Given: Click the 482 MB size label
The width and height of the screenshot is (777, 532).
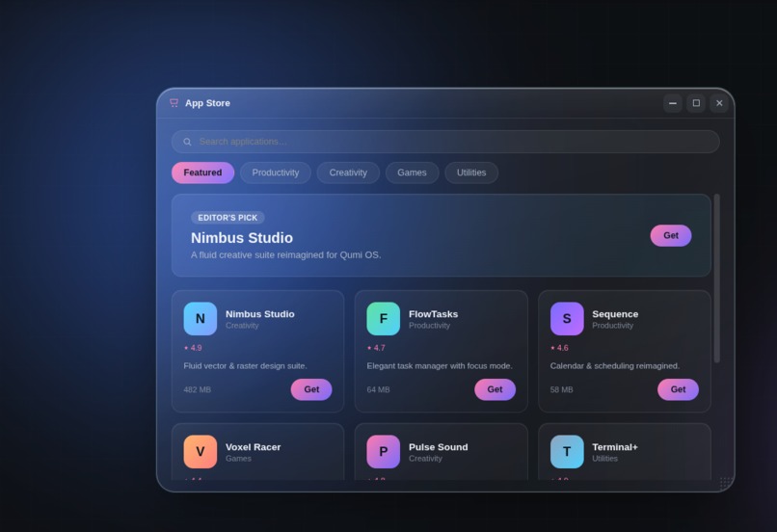Looking at the screenshot, I should point(198,389).
